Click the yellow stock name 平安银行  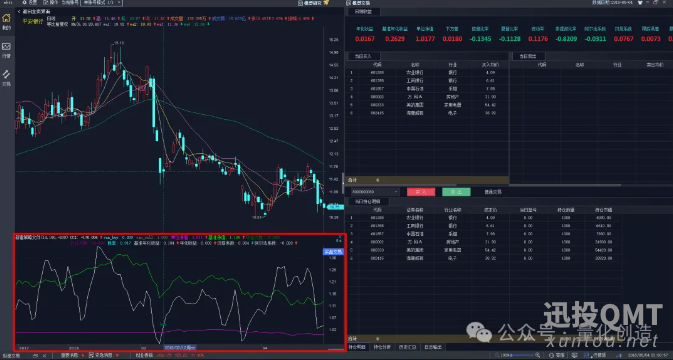(x=33, y=21)
